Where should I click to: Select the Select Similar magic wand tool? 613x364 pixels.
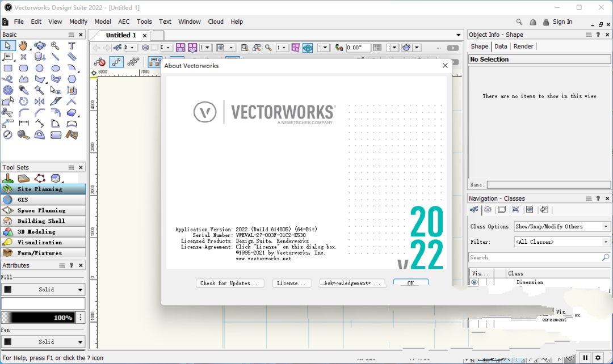click(x=40, y=90)
